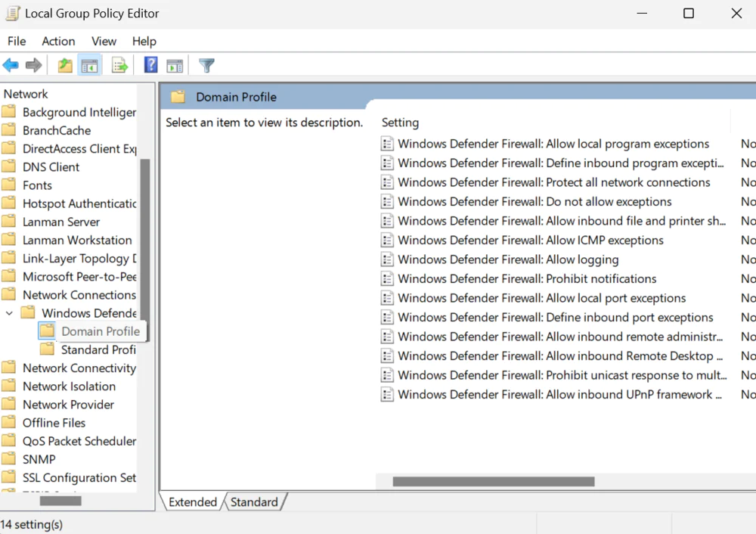756x534 pixels.
Task: Open the Help toolbar icon
Action: pyautogui.click(x=150, y=64)
